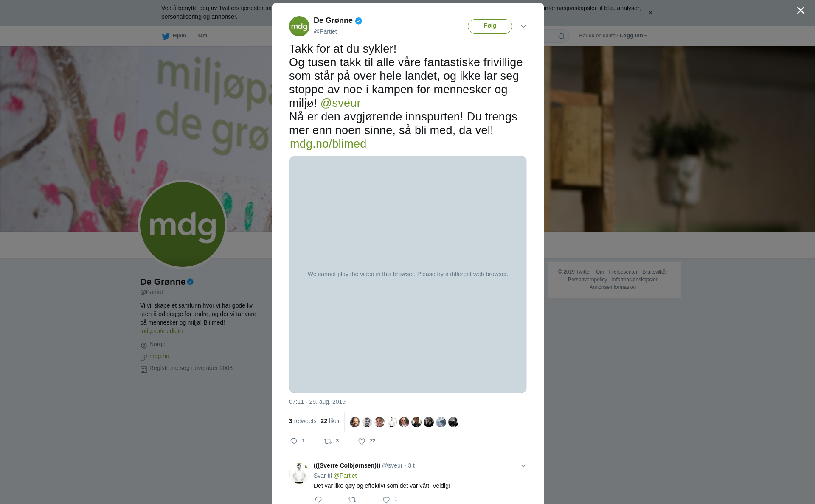Expand the tweet options chevron next to Følg
The height and width of the screenshot is (504, 815).
click(523, 26)
